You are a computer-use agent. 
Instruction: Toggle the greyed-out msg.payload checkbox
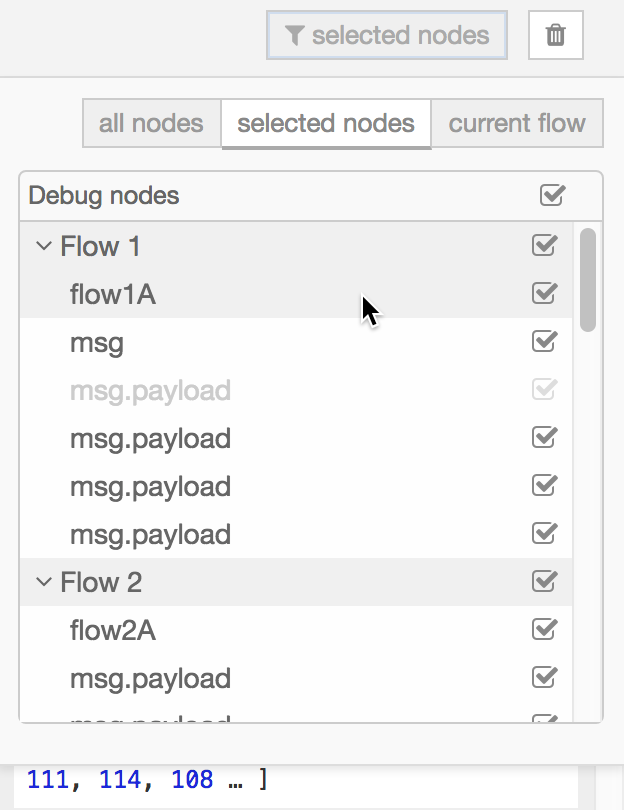coord(544,390)
